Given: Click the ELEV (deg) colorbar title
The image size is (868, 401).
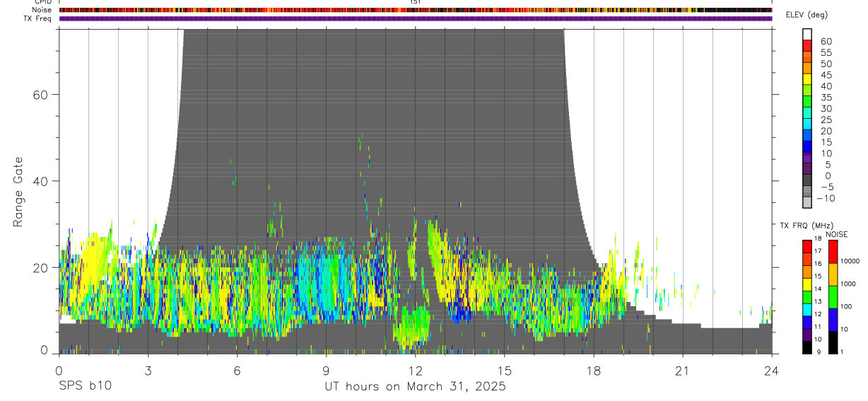Looking at the screenshot, I should [x=807, y=15].
